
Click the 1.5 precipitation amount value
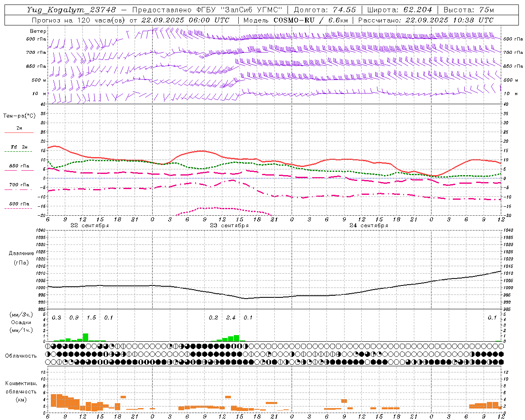click(91, 318)
